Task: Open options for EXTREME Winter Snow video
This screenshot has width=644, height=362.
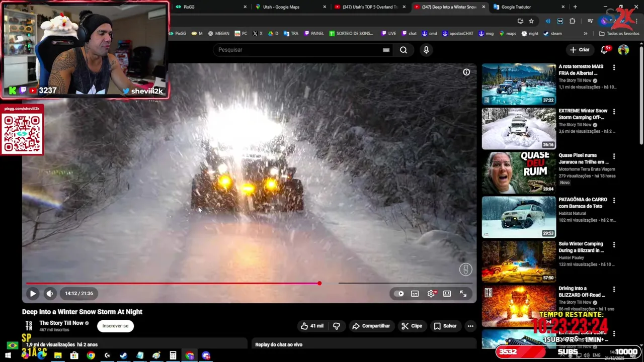Action: (614, 112)
